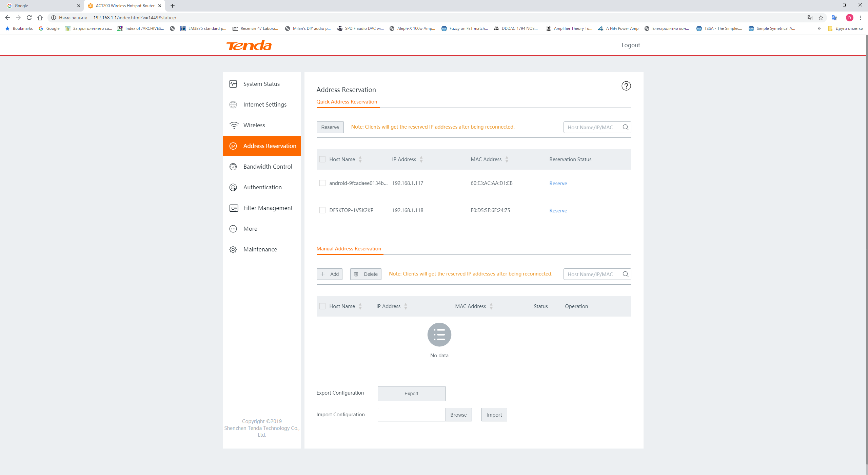The height and width of the screenshot is (475, 868).
Task: Open Internet Settings menu item
Action: pyautogui.click(x=262, y=104)
